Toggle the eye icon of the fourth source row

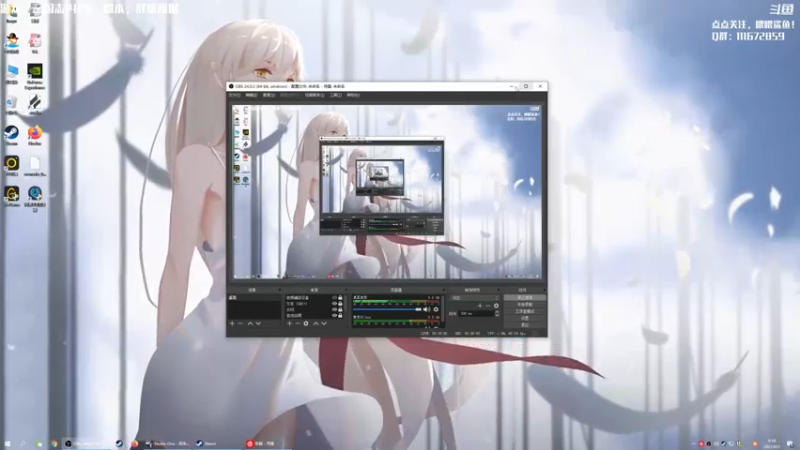pos(335,315)
